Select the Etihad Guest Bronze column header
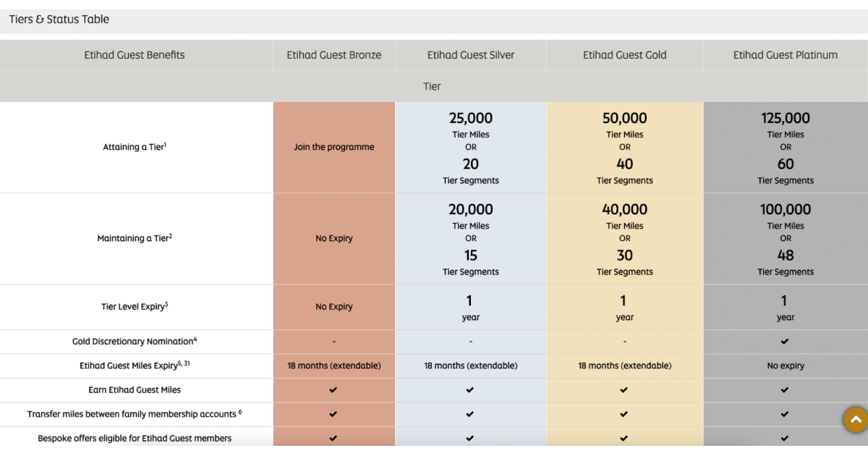The image size is (868, 456). click(x=333, y=55)
